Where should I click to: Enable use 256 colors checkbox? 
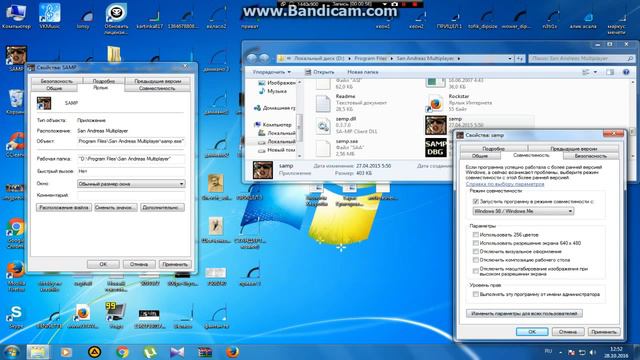pyautogui.click(x=476, y=235)
